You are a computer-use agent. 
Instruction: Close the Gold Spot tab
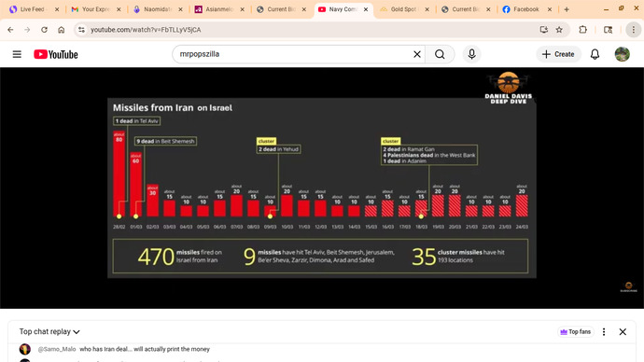pos(427,9)
